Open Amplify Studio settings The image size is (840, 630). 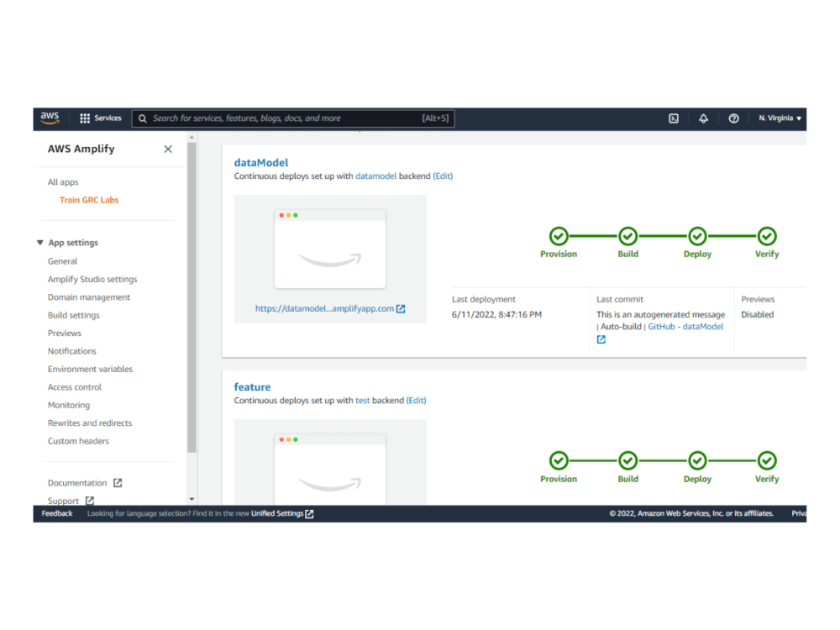pyautogui.click(x=92, y=279)
